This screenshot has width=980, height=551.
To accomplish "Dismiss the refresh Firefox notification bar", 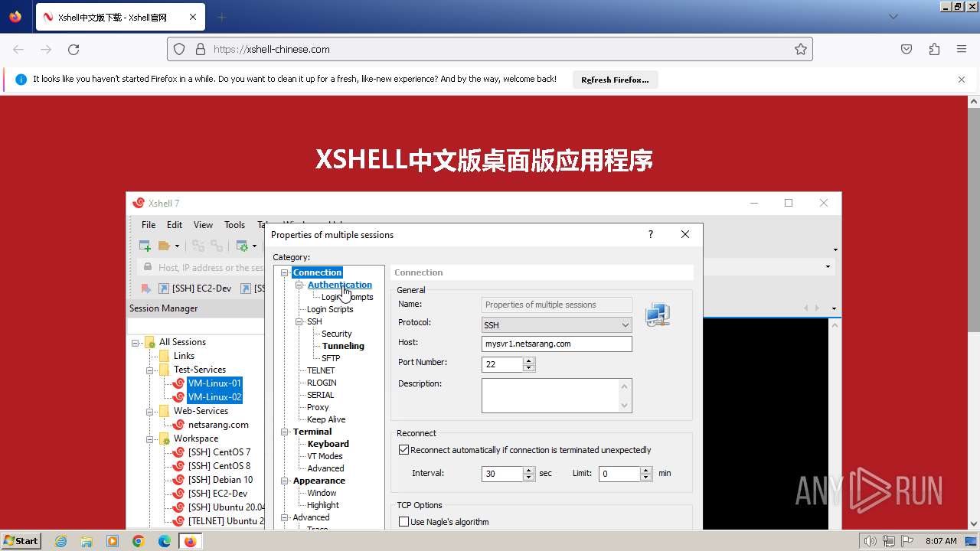I will pyautogui.click(x=962, y=80).
